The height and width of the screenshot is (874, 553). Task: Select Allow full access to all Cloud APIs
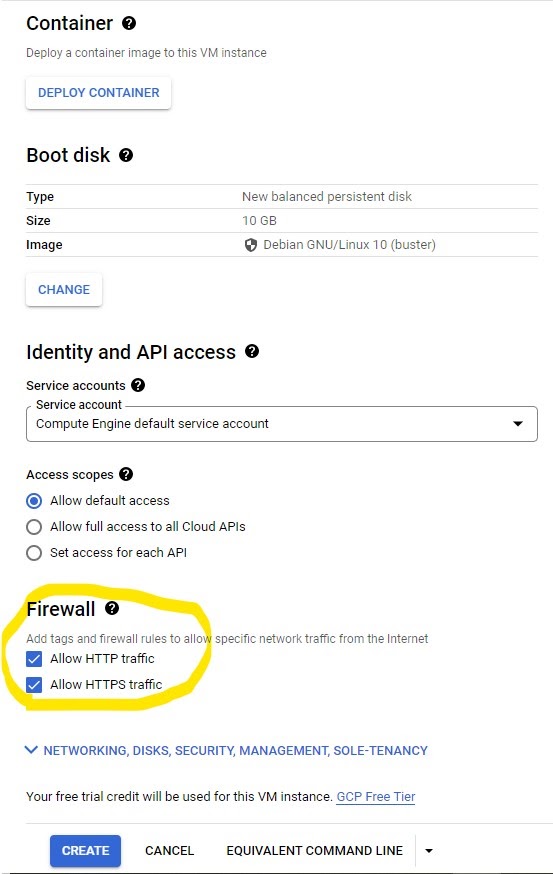(x=34, y=527)
